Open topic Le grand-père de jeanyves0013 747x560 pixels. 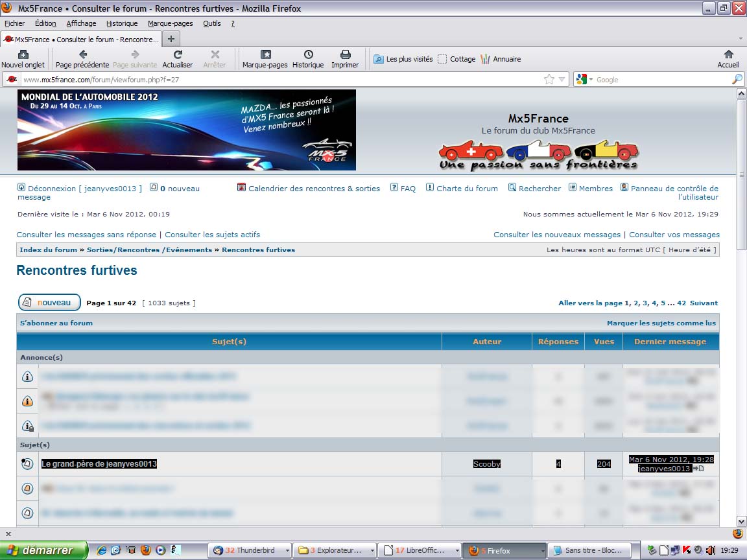click(x=99, y=464)
